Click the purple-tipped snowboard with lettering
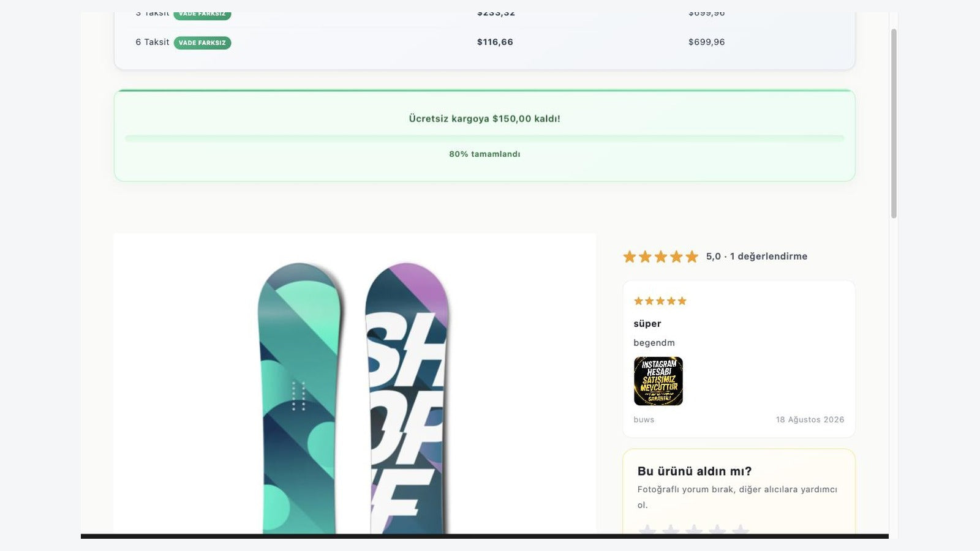980x551 pixels. pos(407,398)
